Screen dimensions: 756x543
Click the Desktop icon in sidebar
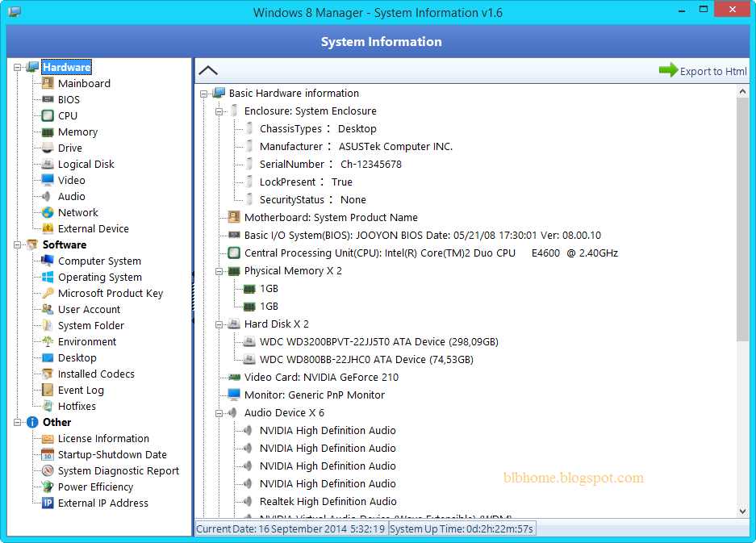tap(48, 357)
